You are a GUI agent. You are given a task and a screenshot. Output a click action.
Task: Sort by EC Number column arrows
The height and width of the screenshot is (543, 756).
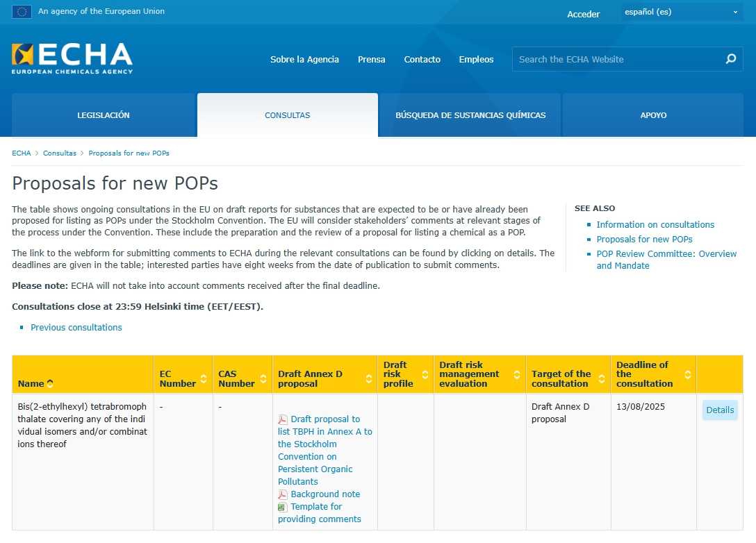point(204,379)
